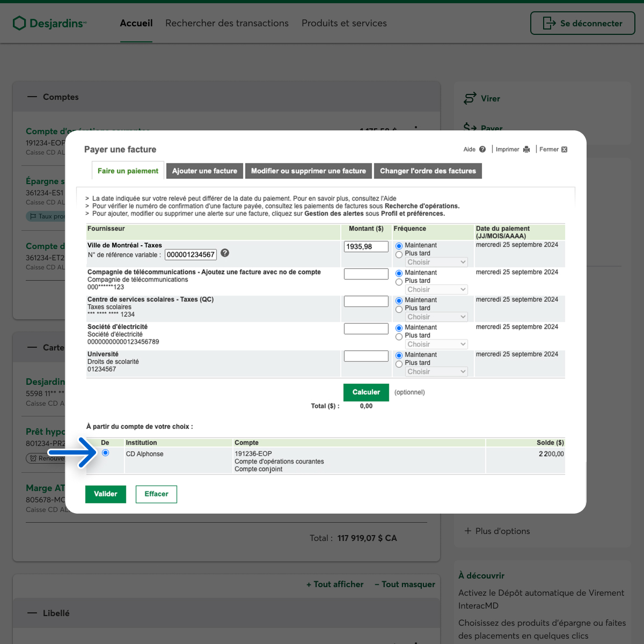Click the Se déconnecter logout button

(582, 23)
